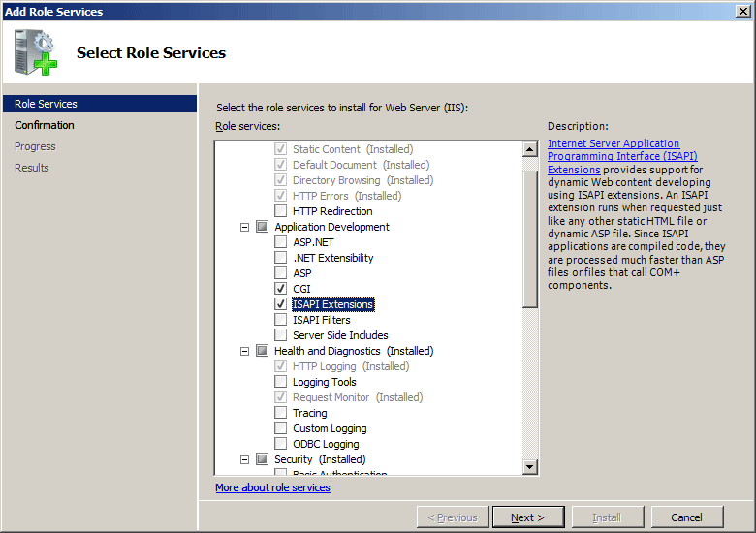The image size is (756, 533).
Task: Select the Server Side Includes label
Action: coord(340,335)
